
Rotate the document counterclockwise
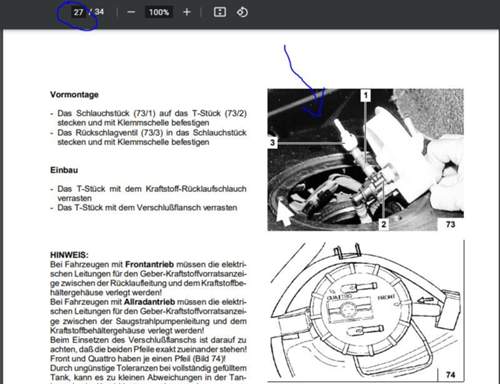(x=242, y=12)
